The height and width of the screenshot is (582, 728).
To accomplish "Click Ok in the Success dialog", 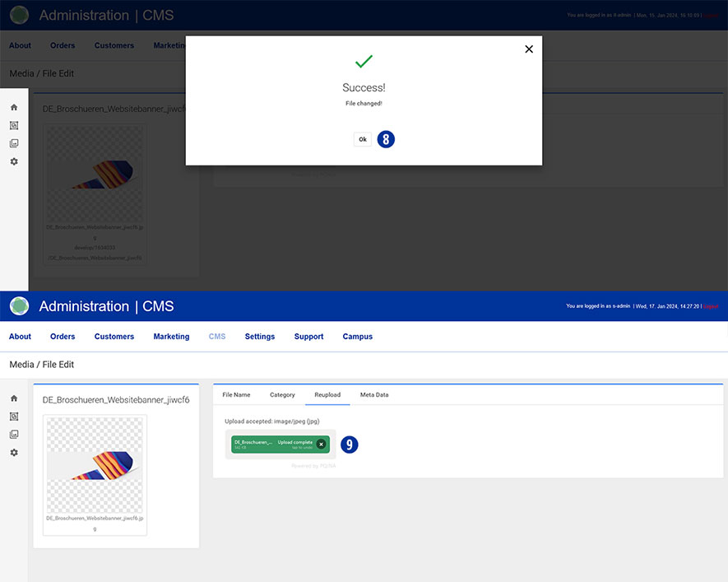I will pos(363,140).
